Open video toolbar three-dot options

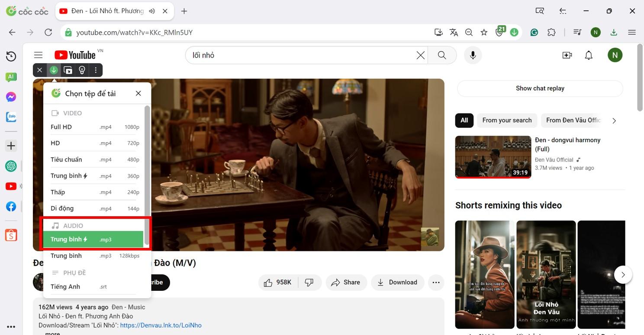[96, 70]
